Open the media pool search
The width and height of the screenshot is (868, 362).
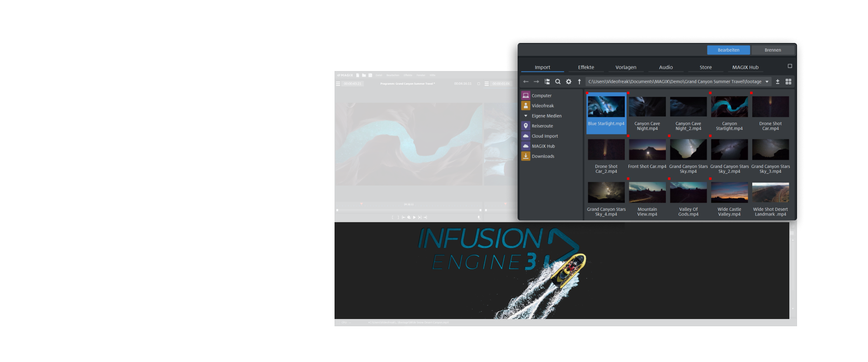point(558,82)
